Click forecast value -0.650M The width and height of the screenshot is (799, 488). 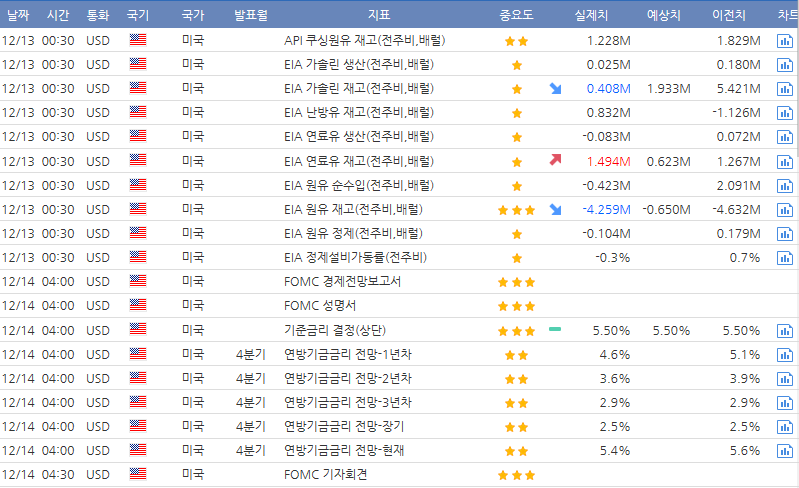667,209
